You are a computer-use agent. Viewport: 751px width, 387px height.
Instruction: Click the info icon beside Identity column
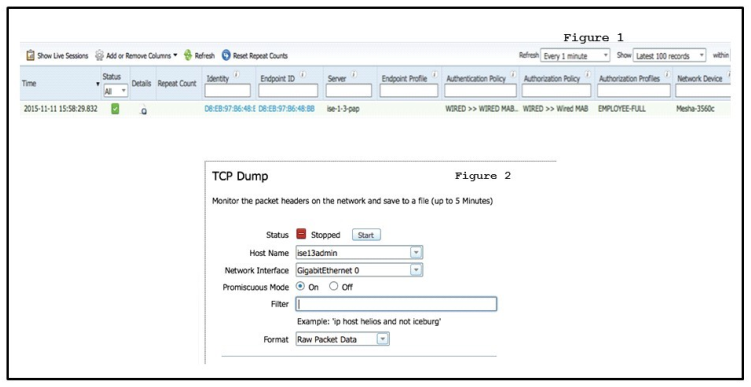pos(236,75)
